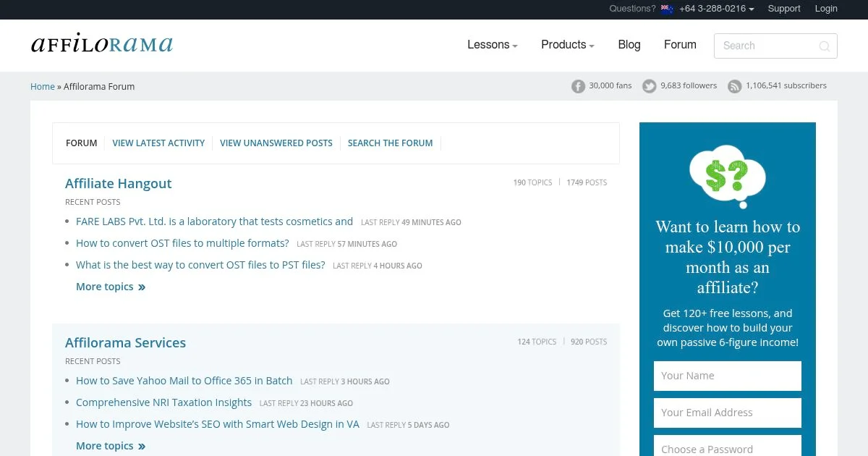Click '9,683 followers' text
868x456 pixels.
pos(689,85)
